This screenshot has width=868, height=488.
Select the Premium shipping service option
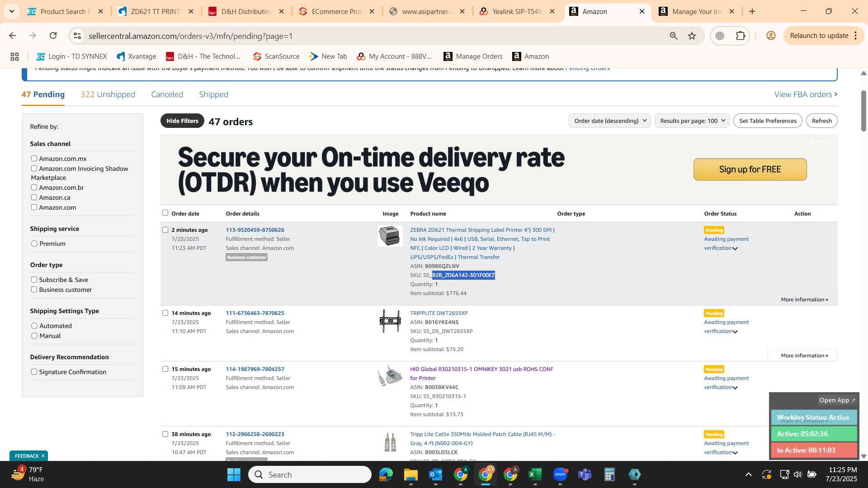click(34, 244)
